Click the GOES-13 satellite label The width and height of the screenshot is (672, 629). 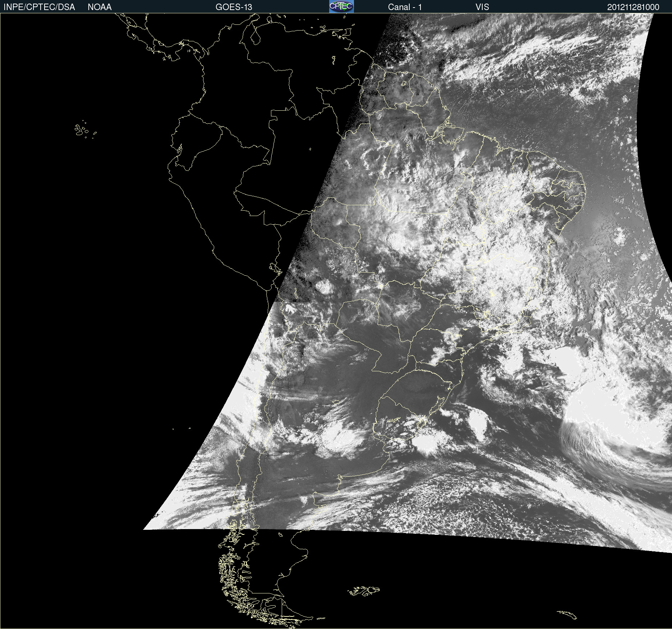(234, 7)
